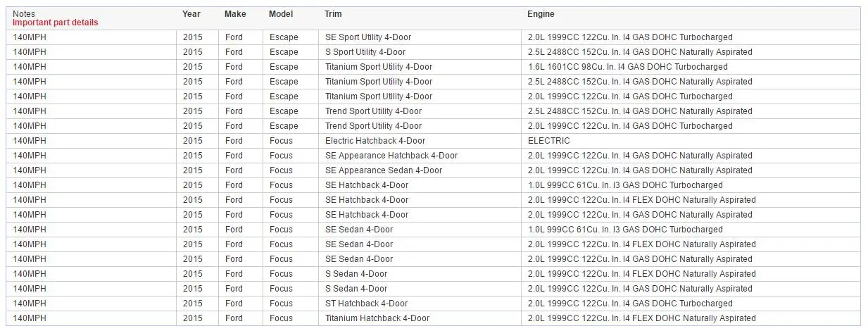Click the Focus model cell in ST Hatchback row

pos(281,304)
